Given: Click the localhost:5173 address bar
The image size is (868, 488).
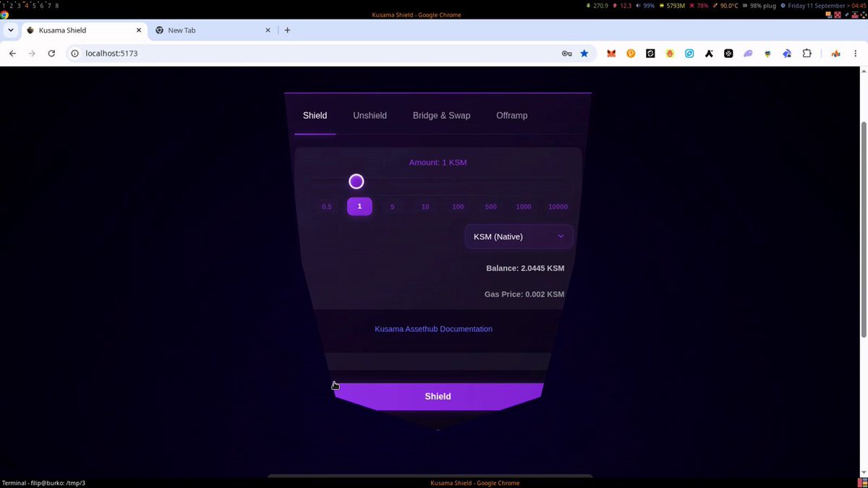Looking at the screenshot, I should [x=318, y=53].
